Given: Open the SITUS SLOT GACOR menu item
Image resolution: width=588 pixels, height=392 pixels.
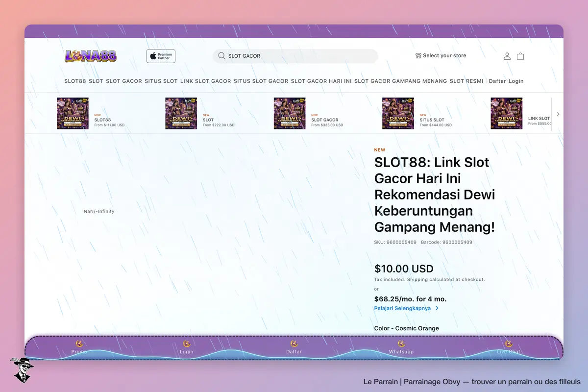Looking at the screenshot, I should pyautogui.click(x=261, y=81).
